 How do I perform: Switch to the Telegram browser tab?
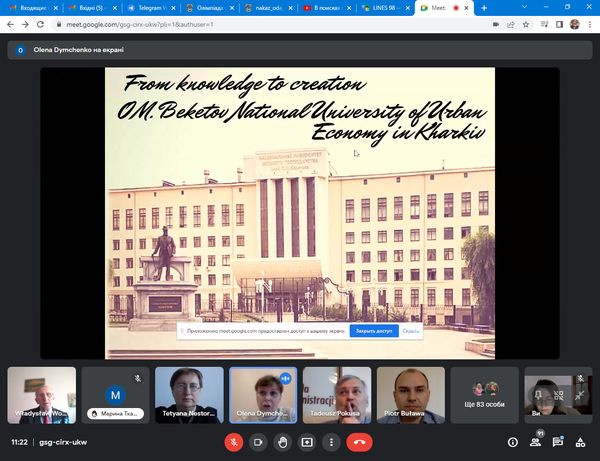[x=149, y=7]
